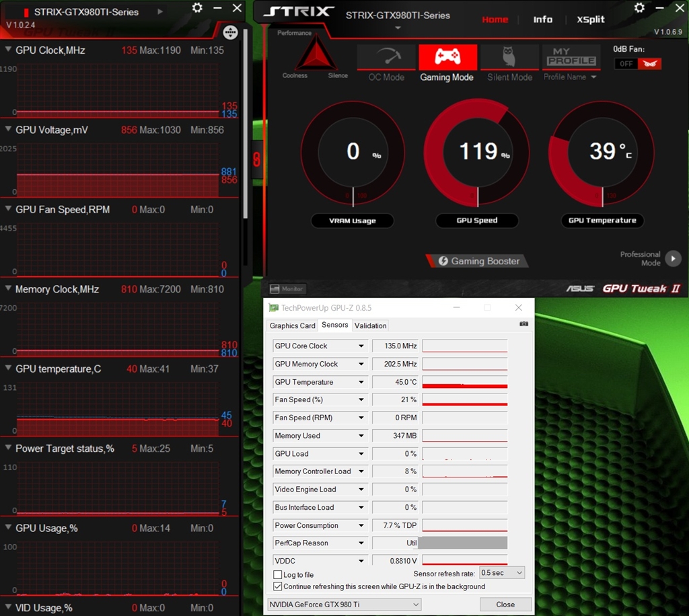This screenshot has width=689, height=616.
Task: Click GPU Speed label button
Action: tap(477, 221)
